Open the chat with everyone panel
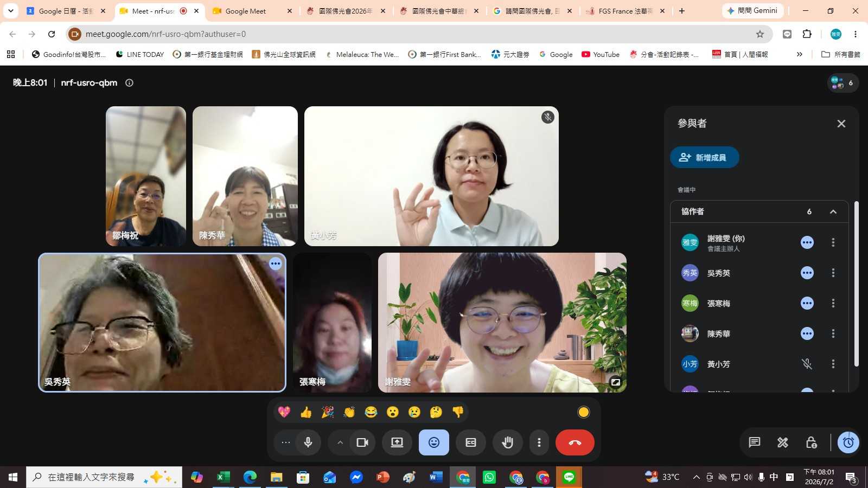The width and height of the screenshot is (868, 488). click(x=755, y=442)
